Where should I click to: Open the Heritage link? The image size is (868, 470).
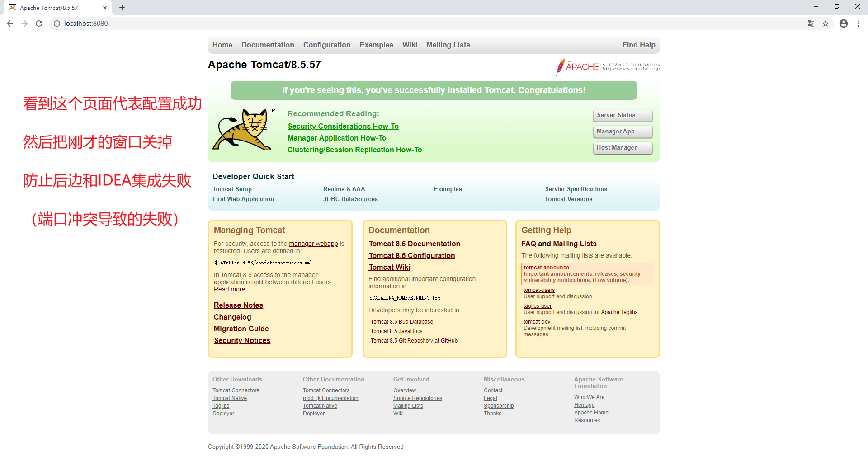[584, 405]
